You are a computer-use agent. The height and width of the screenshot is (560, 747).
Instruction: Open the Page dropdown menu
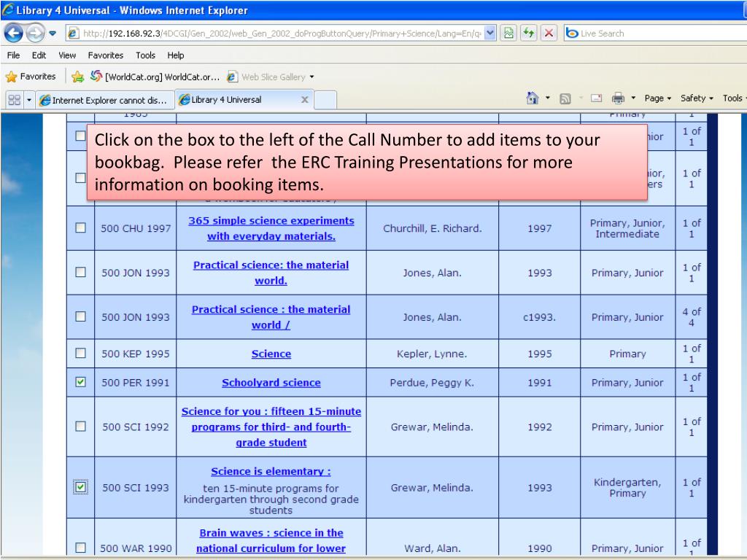657,98
